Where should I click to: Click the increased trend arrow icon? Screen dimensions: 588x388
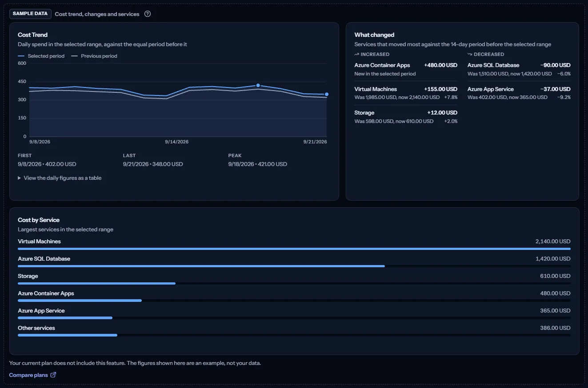[x=356, y=54]
